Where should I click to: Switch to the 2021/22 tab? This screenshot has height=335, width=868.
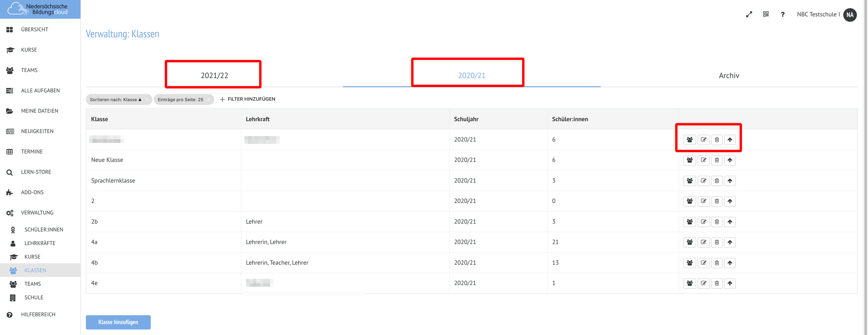(214, 76)
